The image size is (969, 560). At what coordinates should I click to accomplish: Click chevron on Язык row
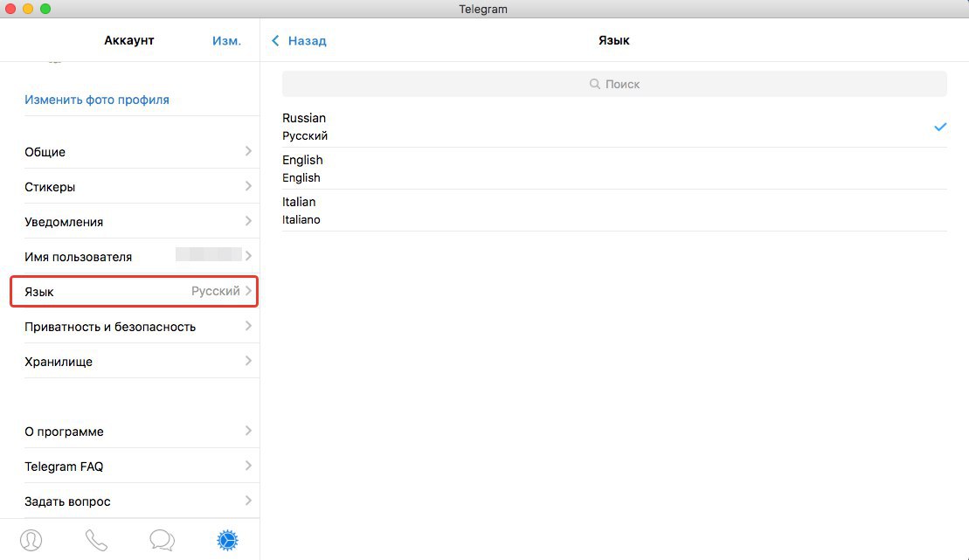[x=248, y=291]
